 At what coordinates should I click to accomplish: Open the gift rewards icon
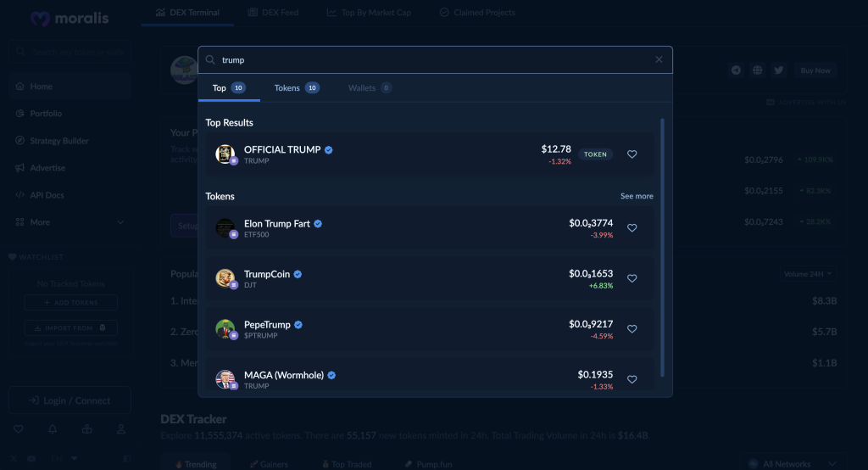click(87, 429)
